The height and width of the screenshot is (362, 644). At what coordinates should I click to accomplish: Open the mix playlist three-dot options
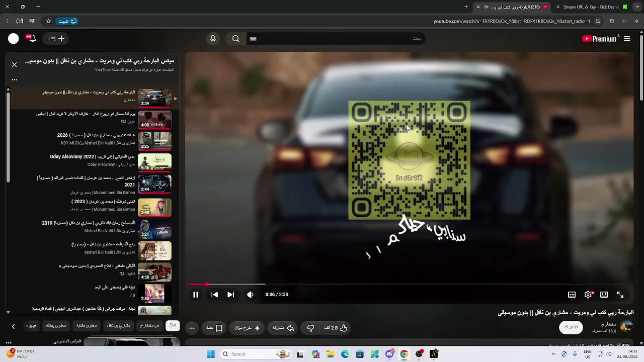click(14, 79)
